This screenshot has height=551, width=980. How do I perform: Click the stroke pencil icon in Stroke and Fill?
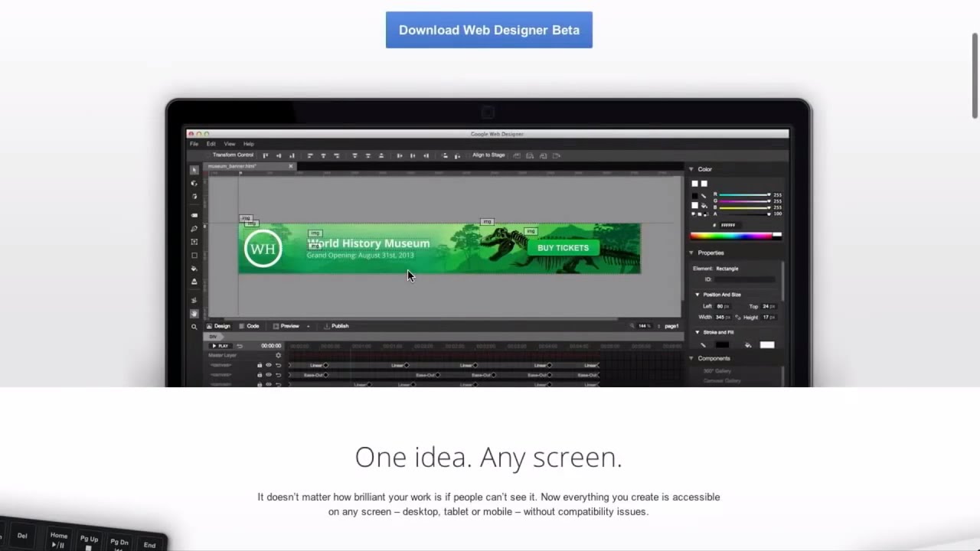pos(703,344)
